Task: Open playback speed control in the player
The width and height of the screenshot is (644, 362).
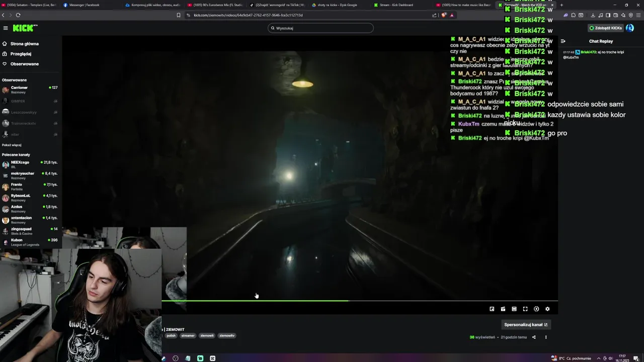Action: (536, 309)
